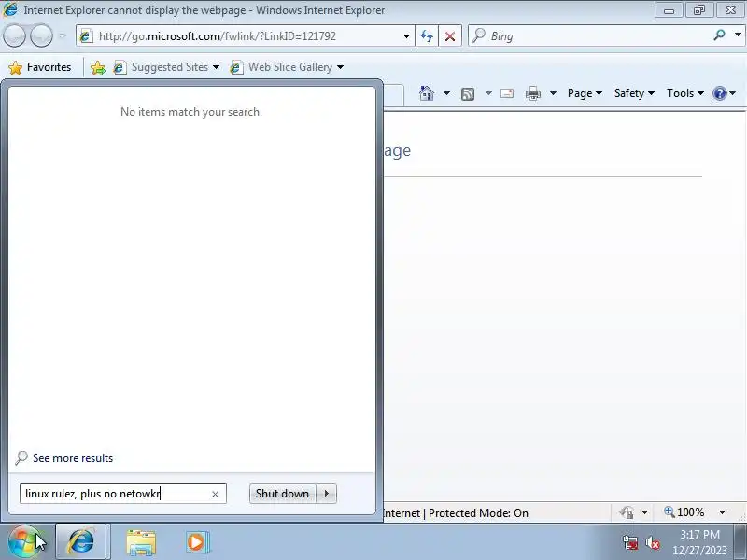
Task: Click the red Stop loading icon
Action: click(450, 36)
